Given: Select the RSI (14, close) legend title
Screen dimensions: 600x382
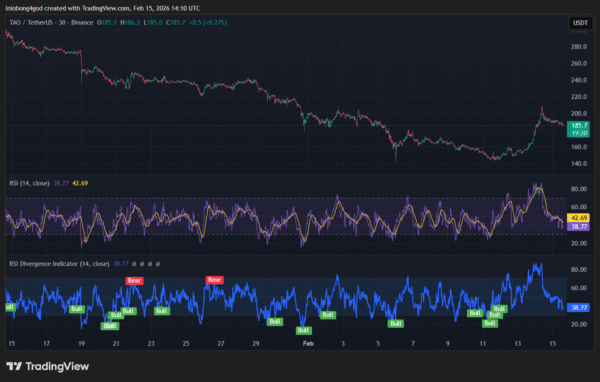Looking at the screenshot, I should 29,183.
